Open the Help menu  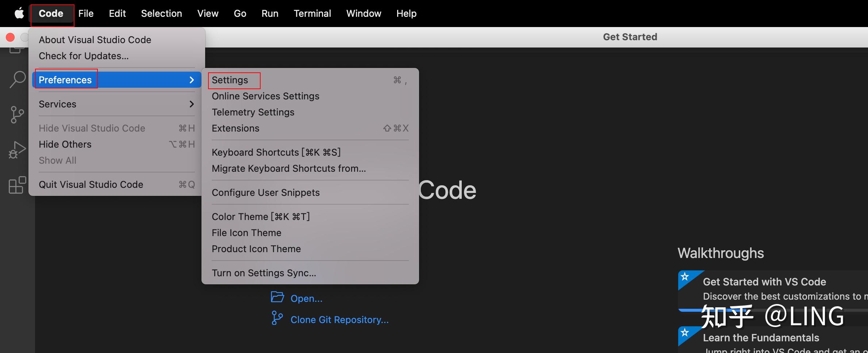coord(406,14)
